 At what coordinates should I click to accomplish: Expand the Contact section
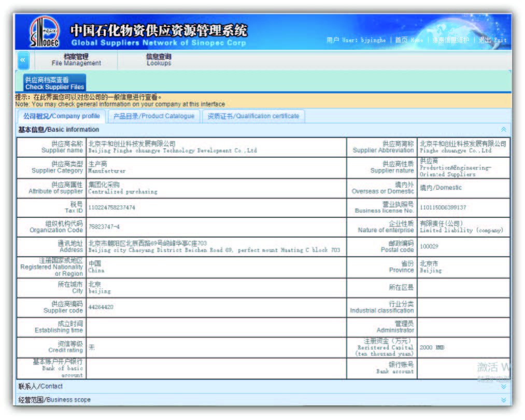(503, 386)
